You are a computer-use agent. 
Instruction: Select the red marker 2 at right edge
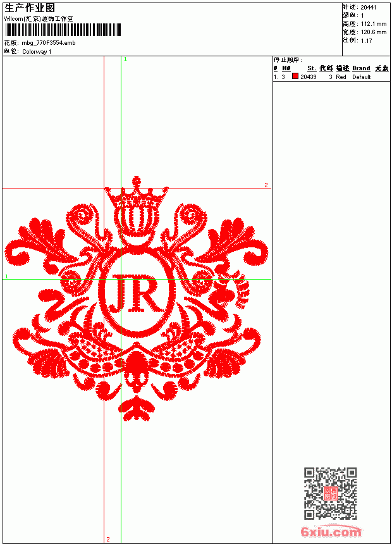[x=266, y=185]
